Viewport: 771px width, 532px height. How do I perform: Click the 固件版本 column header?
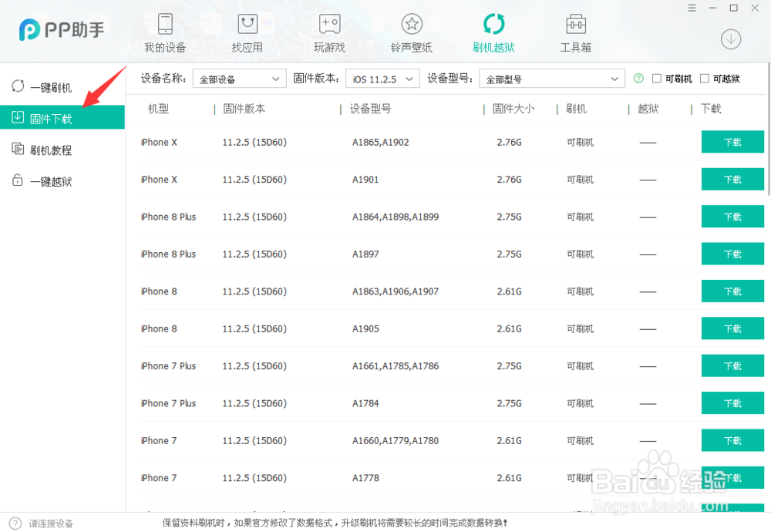(244, 109)
